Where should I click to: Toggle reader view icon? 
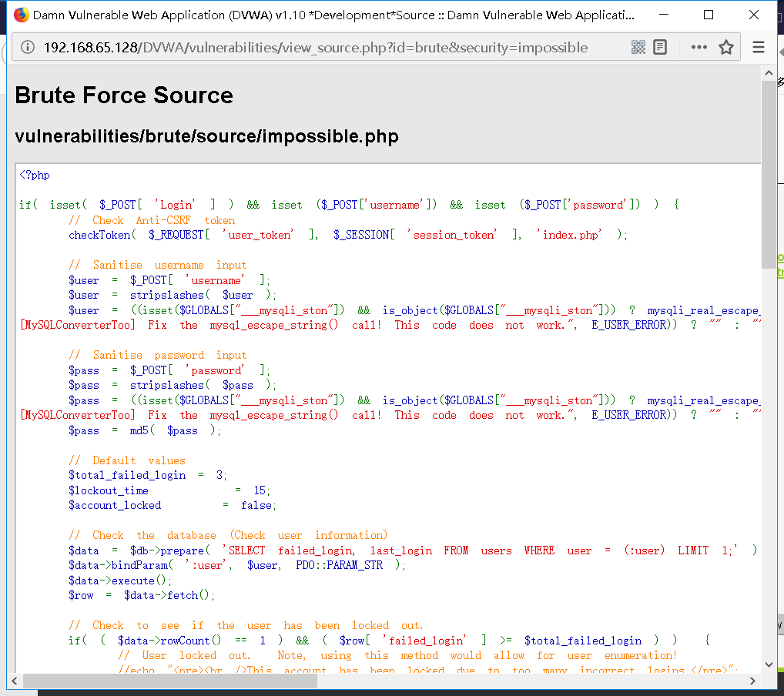point(660,48)
